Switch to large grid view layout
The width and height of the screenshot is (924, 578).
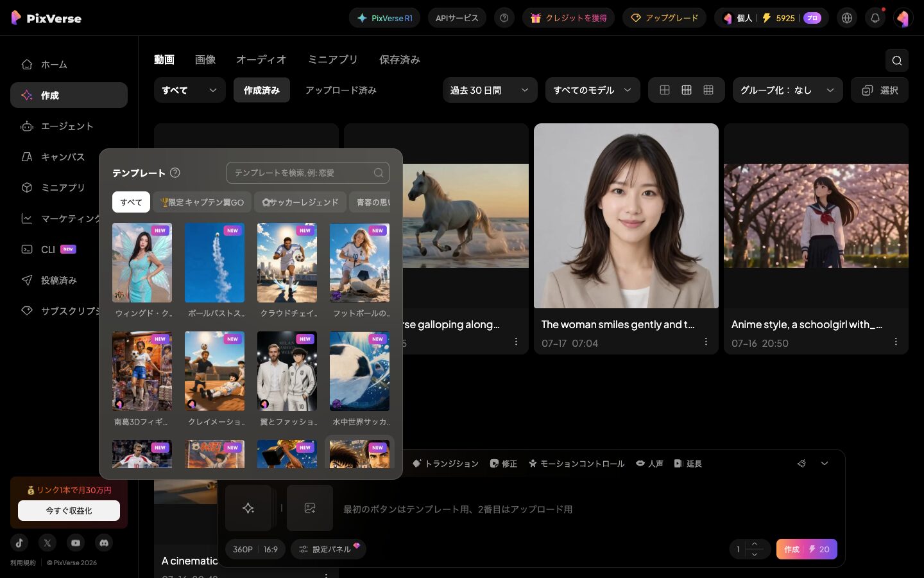click(665, 91)
